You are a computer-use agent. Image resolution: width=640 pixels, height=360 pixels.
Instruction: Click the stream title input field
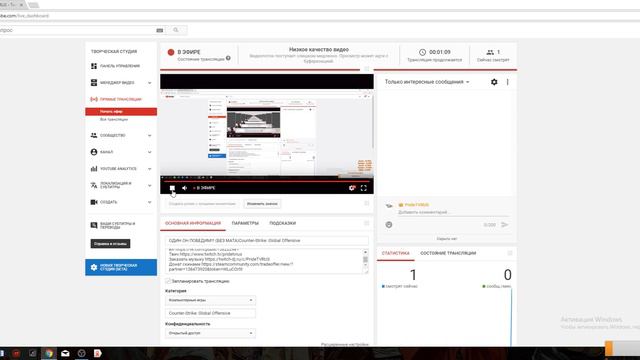267,240
